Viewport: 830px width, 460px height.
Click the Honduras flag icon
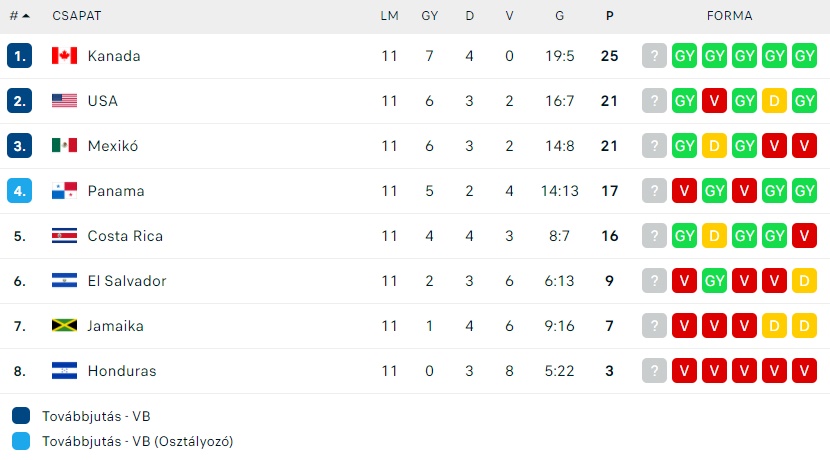point(64,371)
